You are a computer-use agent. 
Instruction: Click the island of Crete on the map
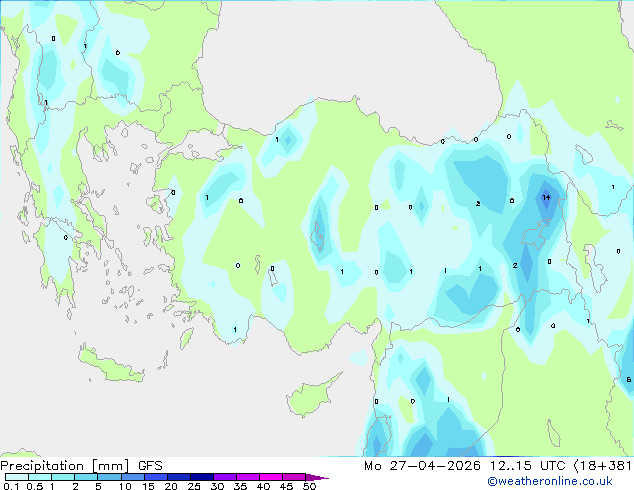coord(111,364)
